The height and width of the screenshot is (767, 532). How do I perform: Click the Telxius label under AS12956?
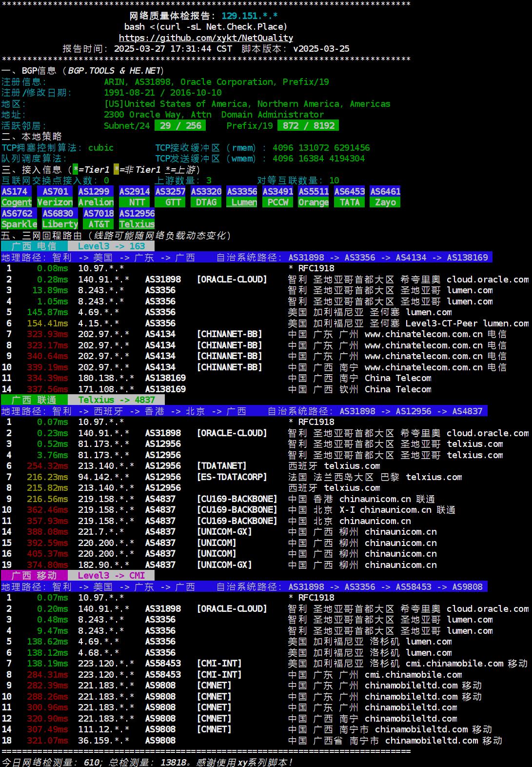pos(137,224)
